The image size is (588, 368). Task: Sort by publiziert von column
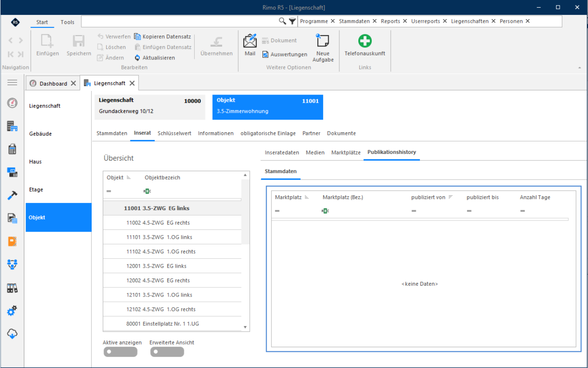(x=428, y=197)
